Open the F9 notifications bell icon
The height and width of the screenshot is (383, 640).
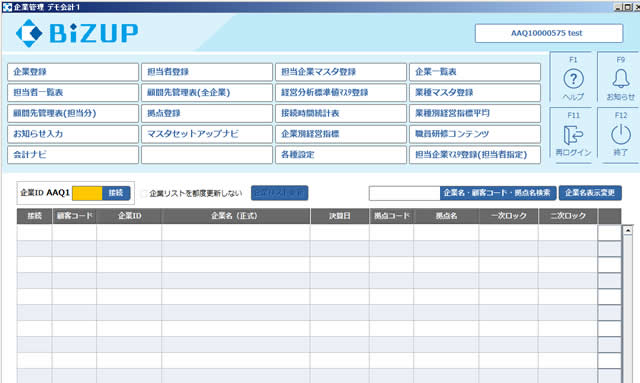[x=621, y=78]
